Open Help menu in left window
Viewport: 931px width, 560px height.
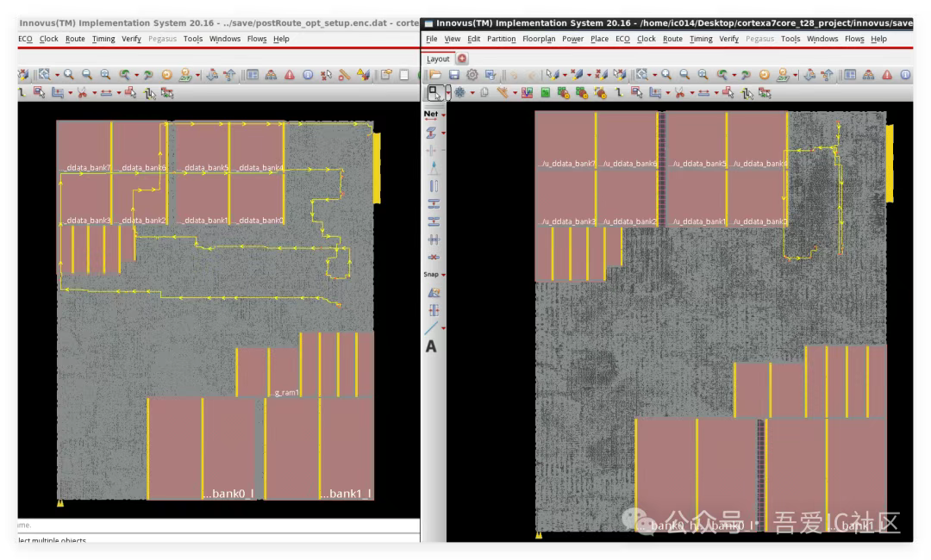(281, 39)
